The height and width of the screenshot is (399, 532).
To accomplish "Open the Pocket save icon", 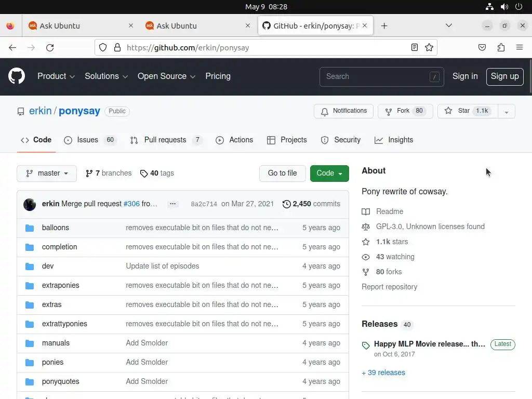I will 482,47.
